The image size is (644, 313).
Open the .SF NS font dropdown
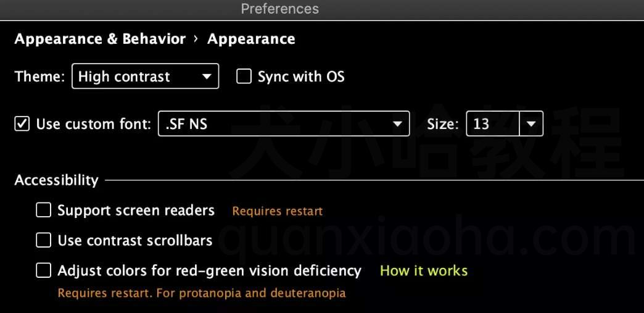pyautogui.click(x=284, y=123)
